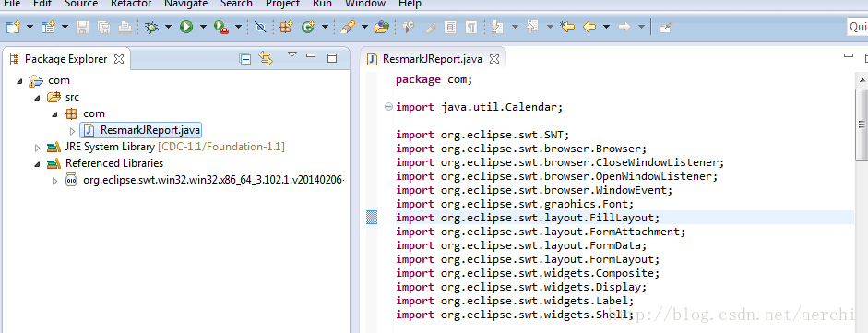
Task: Click the Previous Annotation icon
Action: [532, 27]
